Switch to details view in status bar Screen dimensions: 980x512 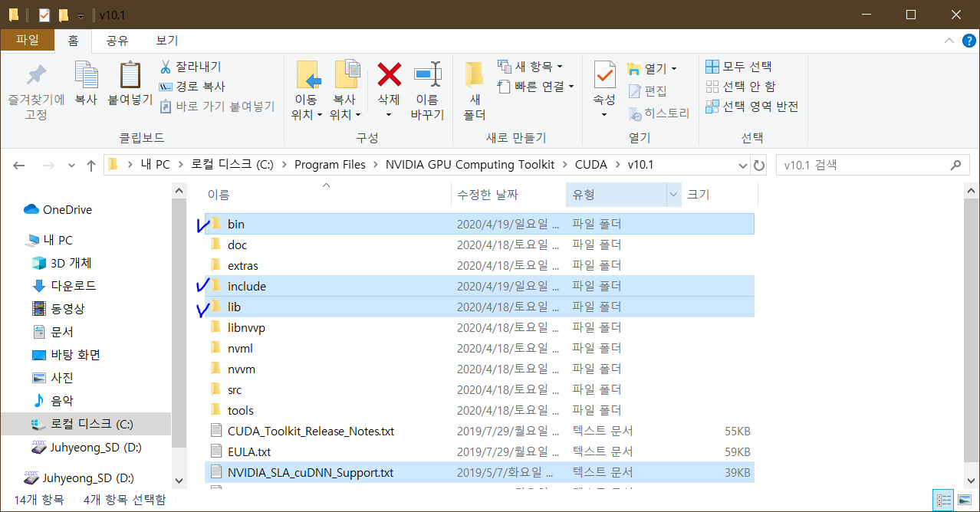coord(943,501)
